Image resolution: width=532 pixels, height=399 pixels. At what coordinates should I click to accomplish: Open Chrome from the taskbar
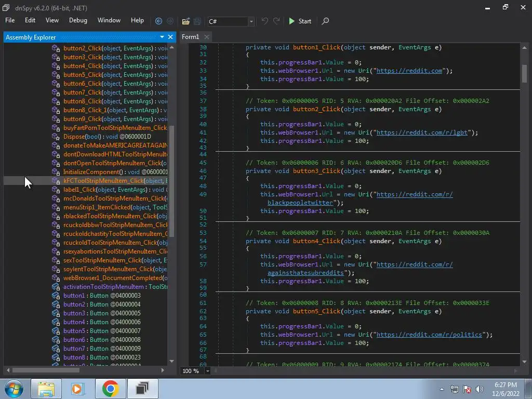110,389
